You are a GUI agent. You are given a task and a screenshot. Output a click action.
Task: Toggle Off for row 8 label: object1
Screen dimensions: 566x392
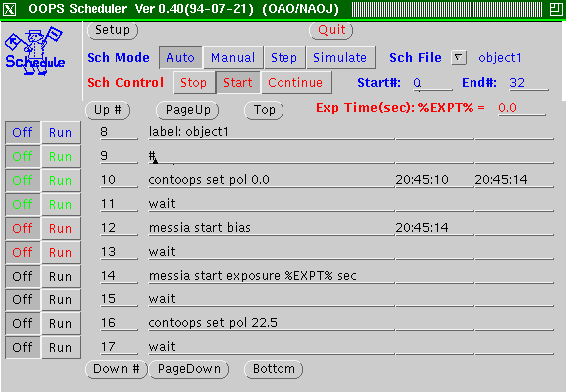[22, 133]
